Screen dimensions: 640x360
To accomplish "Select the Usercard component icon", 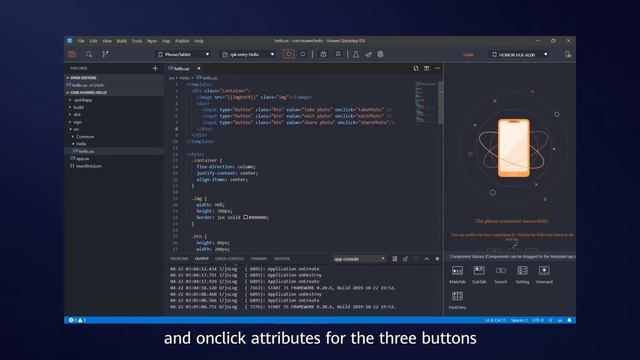I will point(544,271).
